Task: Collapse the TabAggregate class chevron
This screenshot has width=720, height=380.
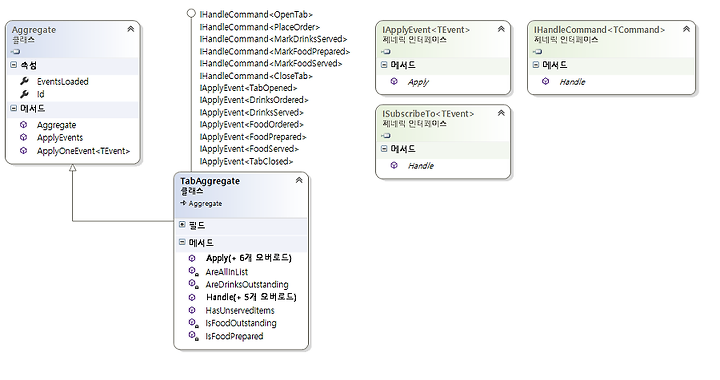Action: coord(299,180)
